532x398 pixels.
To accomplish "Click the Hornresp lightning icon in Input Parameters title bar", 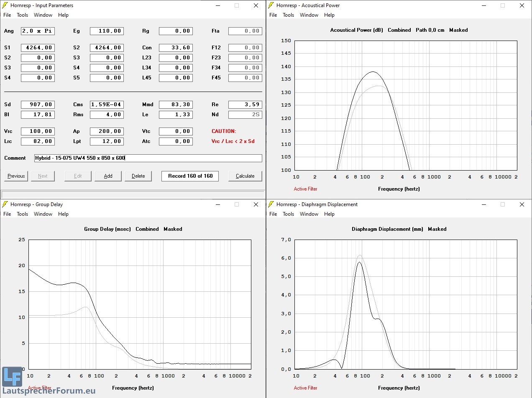I will tap(5, 5).
